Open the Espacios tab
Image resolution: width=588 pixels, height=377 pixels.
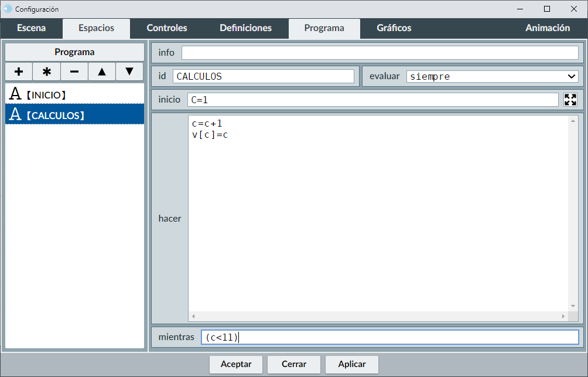point(96,28)
